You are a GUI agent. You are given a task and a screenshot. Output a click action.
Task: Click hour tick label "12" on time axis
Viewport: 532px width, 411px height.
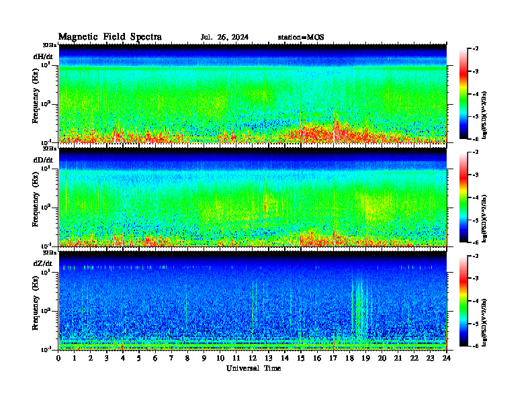pyautogui.click(x=253, y=358)
